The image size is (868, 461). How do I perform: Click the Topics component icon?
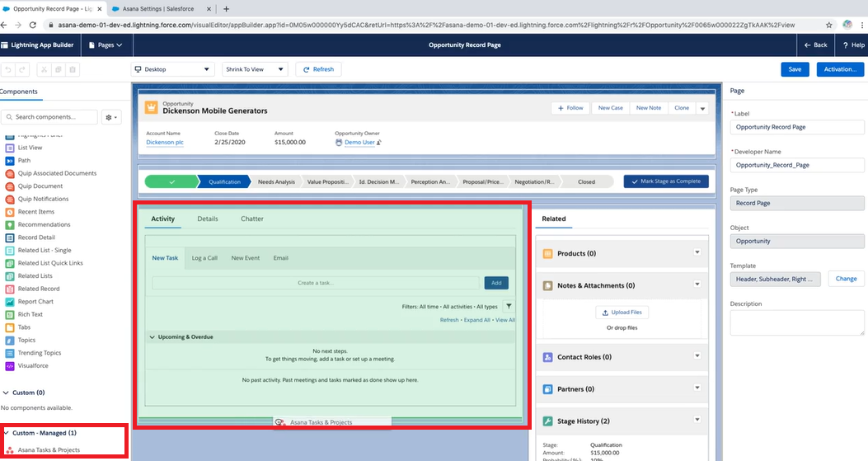tap(9, 341)
